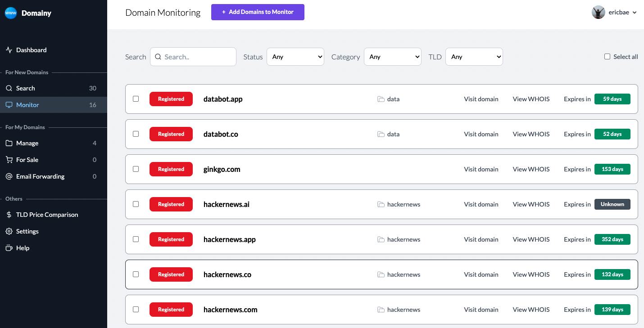
Task: Check the box for databot.co
Action: pyautogui.click(x=136, y=134)
